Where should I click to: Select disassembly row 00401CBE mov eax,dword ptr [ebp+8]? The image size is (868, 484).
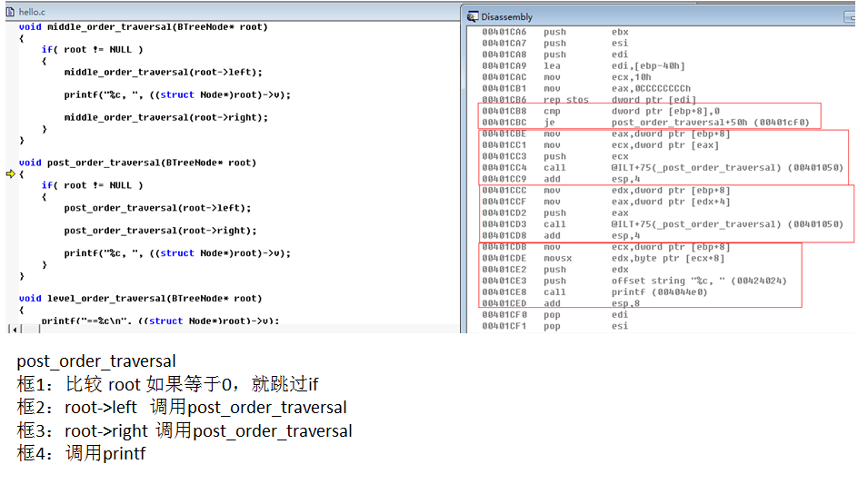(606, 133)
